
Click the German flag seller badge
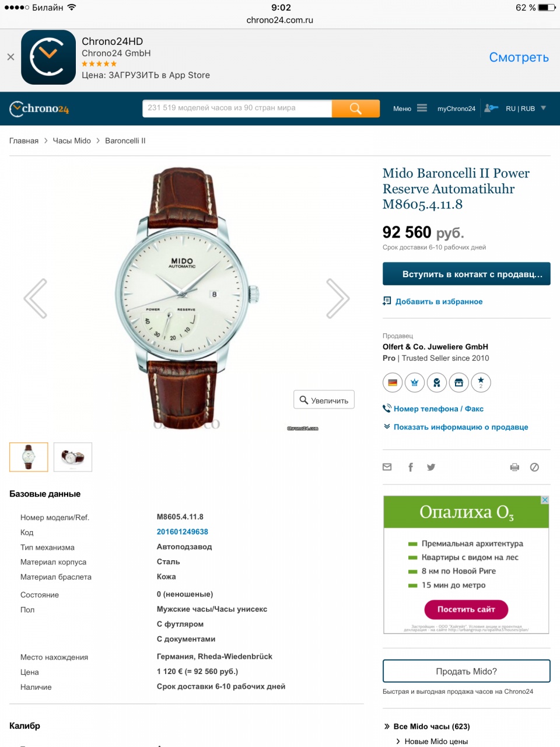[x=393, y=383]
